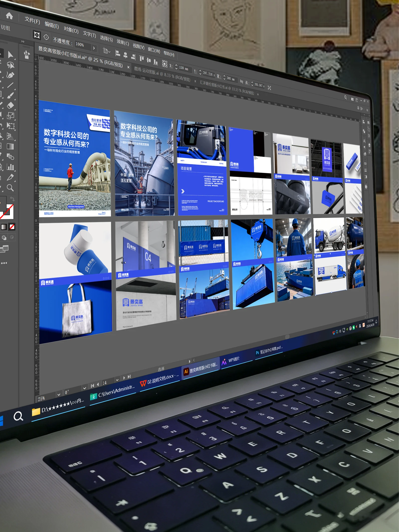Select the Direct Selection tool
Viewport: 399px width, 532px height.
point(11,55)
